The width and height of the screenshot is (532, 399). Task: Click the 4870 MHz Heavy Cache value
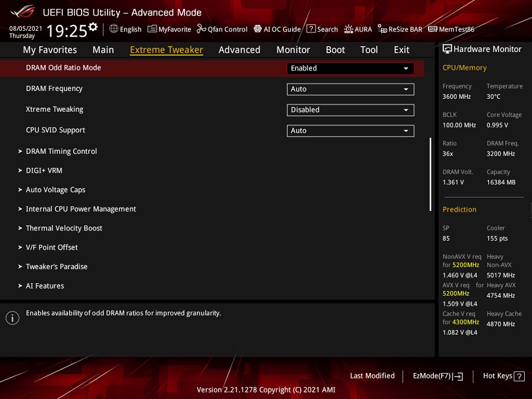point(501,325)
